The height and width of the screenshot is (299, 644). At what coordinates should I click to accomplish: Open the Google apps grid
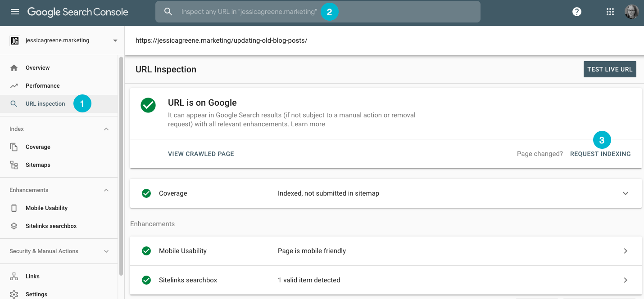click(610, 12)
